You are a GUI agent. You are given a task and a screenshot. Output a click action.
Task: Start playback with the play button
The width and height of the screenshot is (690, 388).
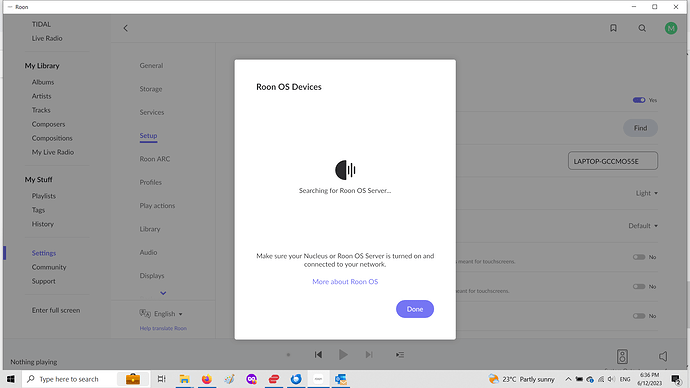click(x=343, y=355)
